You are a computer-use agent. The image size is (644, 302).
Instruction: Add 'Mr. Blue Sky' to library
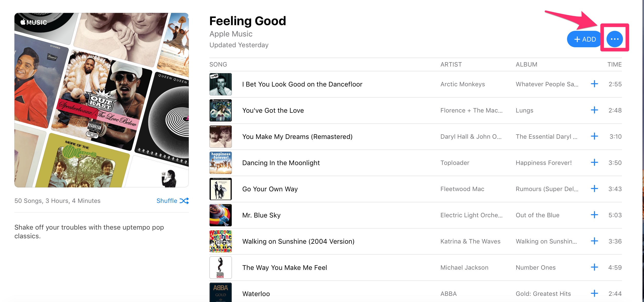[594, 215]
